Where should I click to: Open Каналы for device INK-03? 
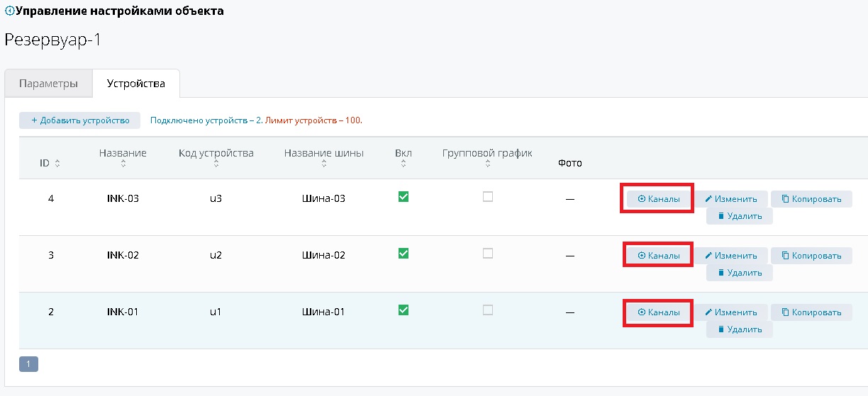point(659,199)
